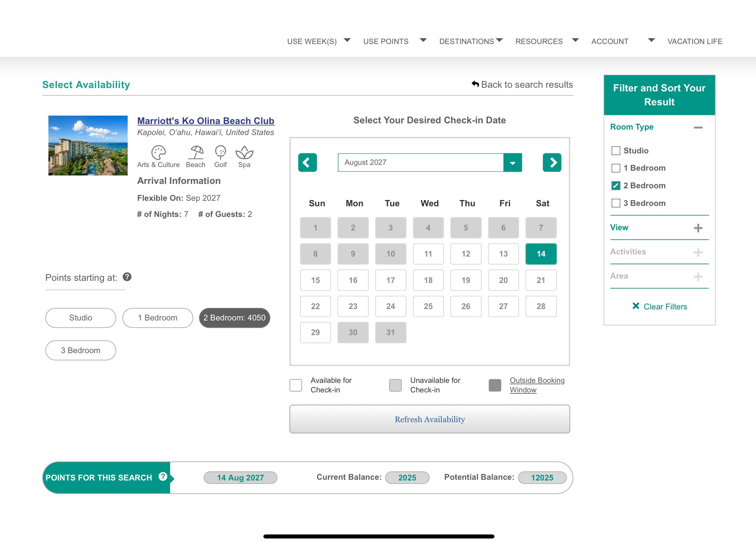The height and width of the screenshot is (544, 756).
Task: Click the back arrow icon beside search results
Action: (x=475, y=84)
